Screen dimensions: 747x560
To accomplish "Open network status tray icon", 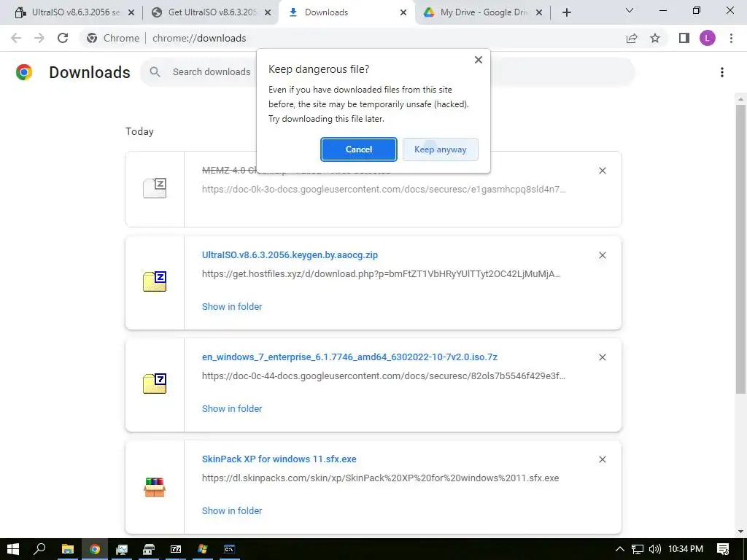I will 638,549.
